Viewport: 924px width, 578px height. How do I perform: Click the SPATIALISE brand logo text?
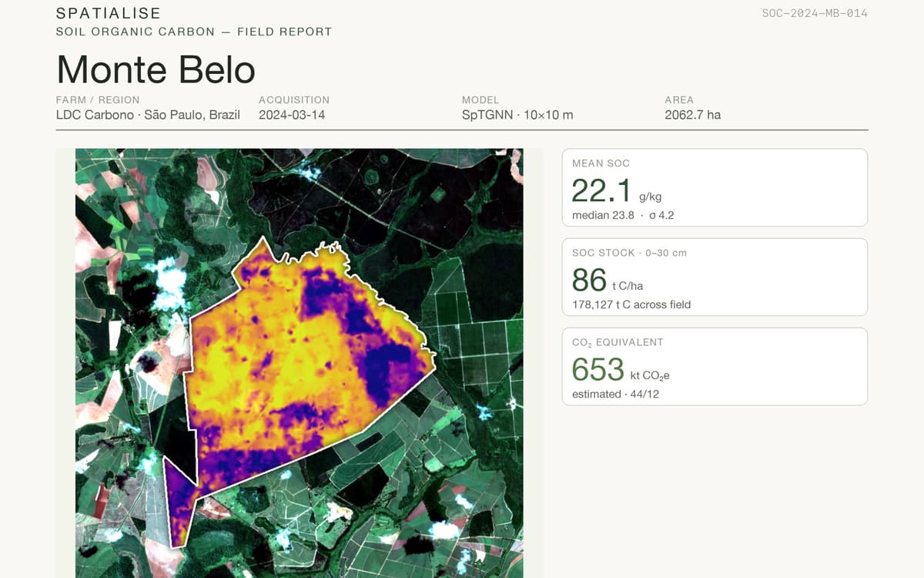tap(109, 13)
